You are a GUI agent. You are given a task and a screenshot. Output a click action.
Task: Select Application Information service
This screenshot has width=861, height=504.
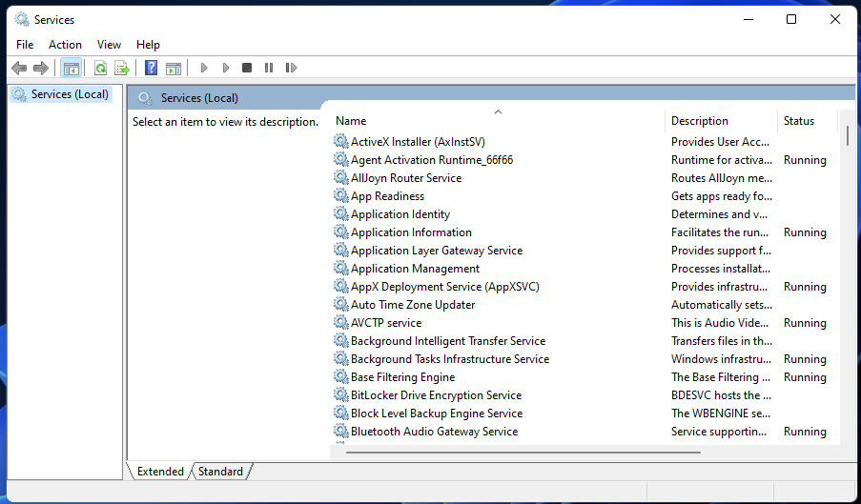coord(411,232)
